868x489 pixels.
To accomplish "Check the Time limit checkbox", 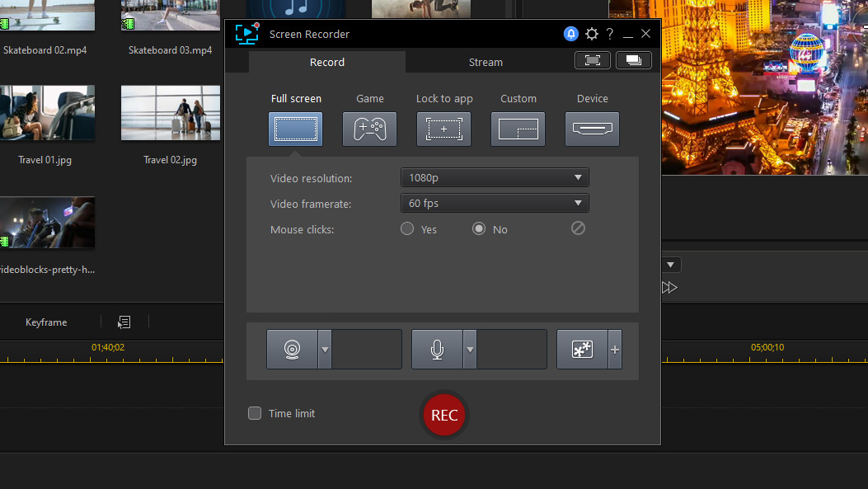I will [x=255, y=413].
